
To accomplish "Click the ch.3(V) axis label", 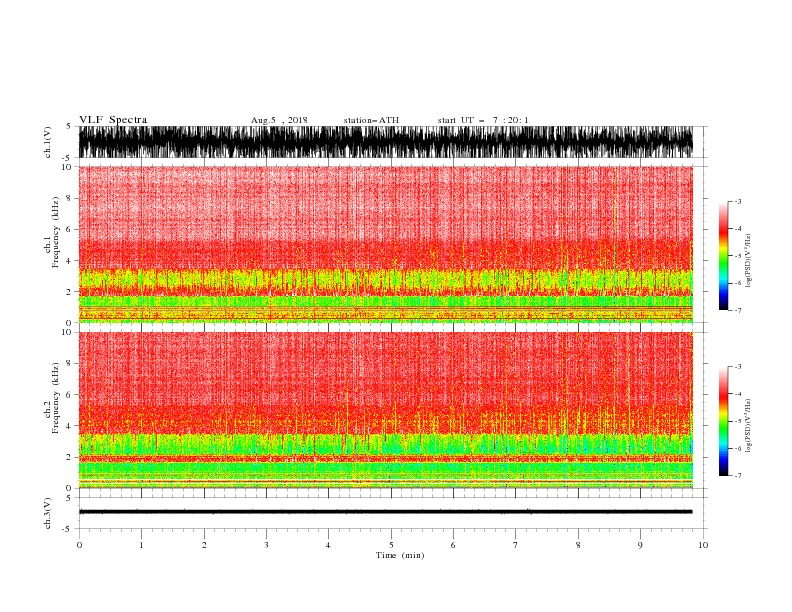I will coord(48,513).
